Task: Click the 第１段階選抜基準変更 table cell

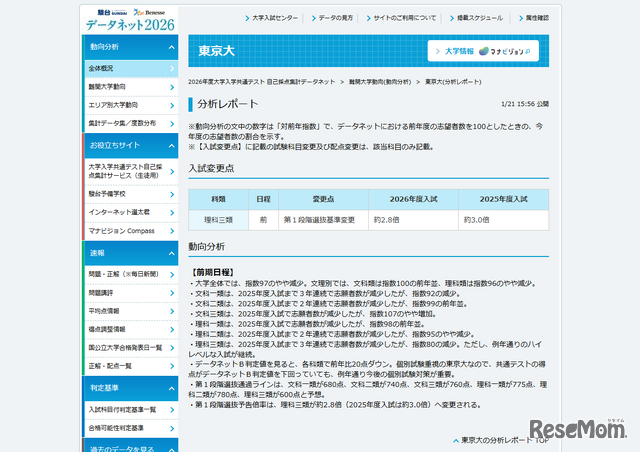Action: click(x=324, y=220)
